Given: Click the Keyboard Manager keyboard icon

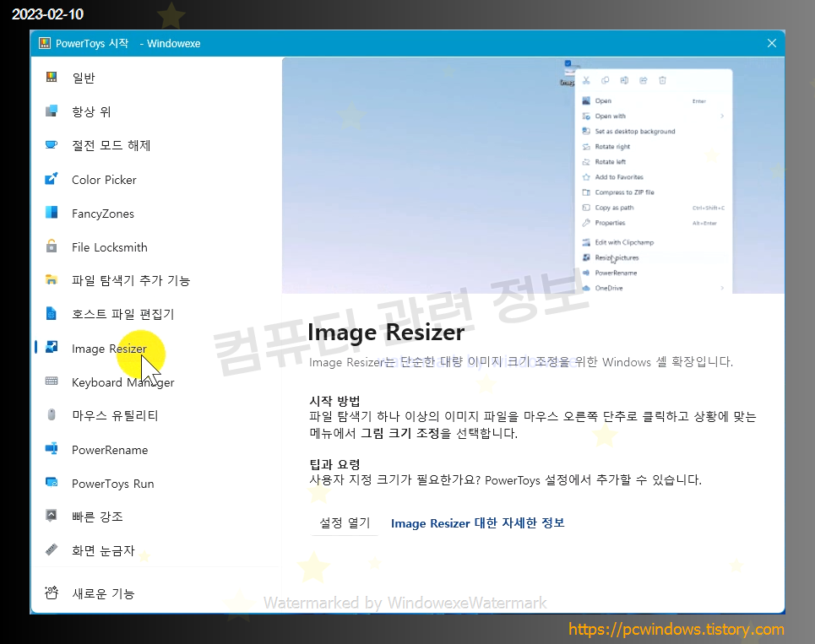Looking at the screenshot, I should pos(51,381).
